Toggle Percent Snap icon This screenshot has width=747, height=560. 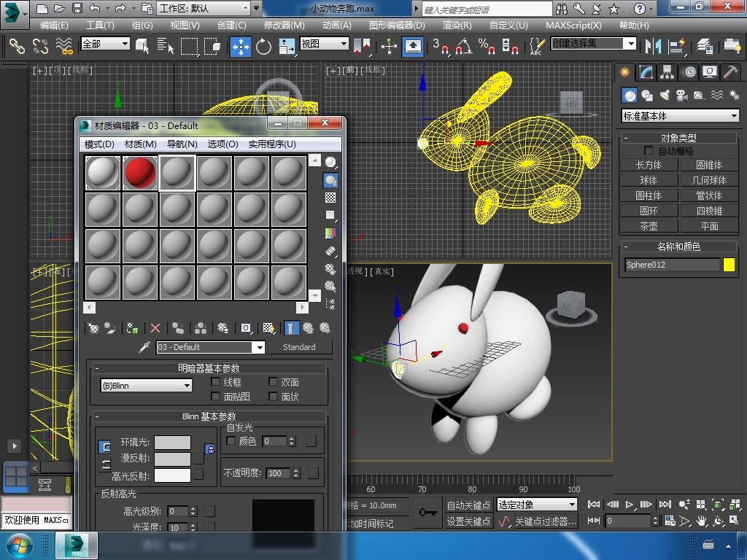tap(487, 46)
